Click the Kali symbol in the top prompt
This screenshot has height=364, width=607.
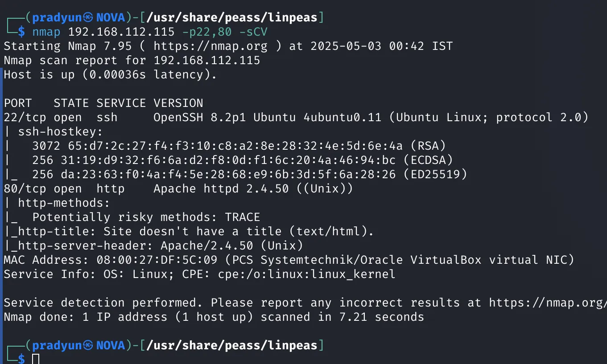point(88,18)
